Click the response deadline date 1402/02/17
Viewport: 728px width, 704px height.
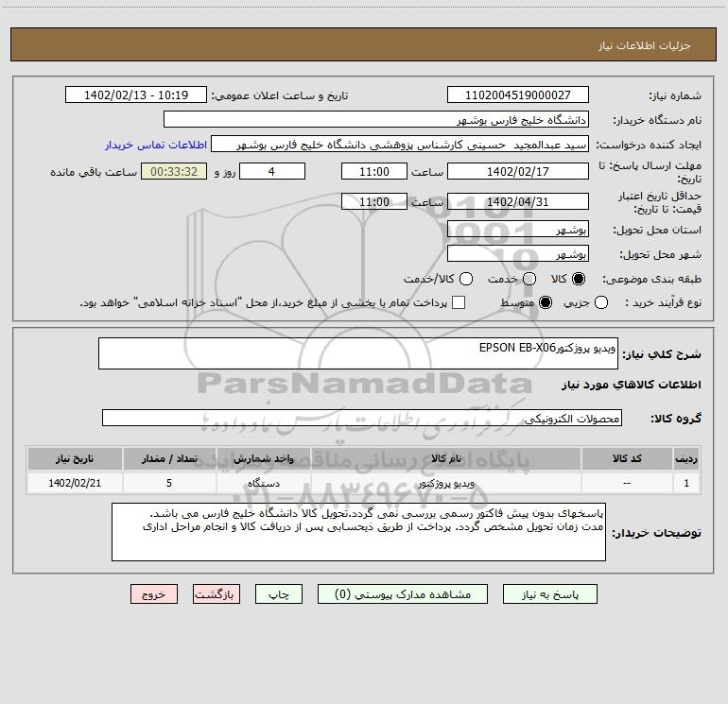click(518, 171)
